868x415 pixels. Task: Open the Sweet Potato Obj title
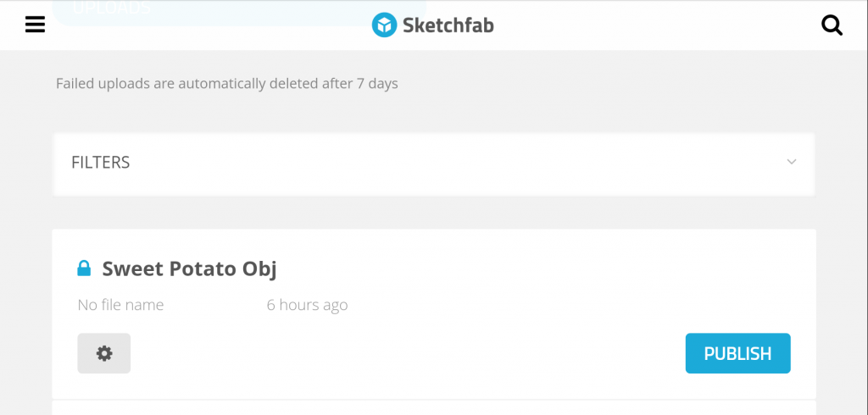click(x=189, y=269)
